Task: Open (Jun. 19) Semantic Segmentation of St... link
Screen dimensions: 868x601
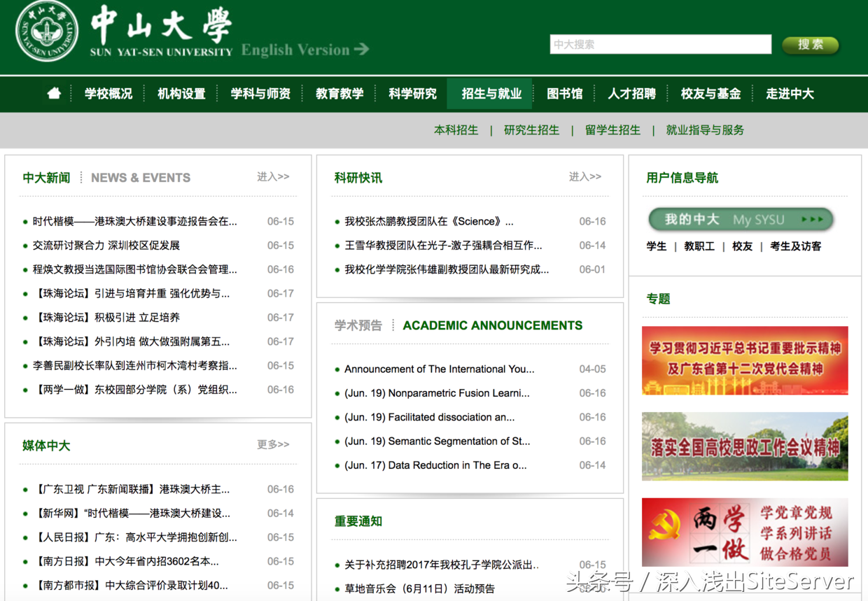Action: pos(437,441)
